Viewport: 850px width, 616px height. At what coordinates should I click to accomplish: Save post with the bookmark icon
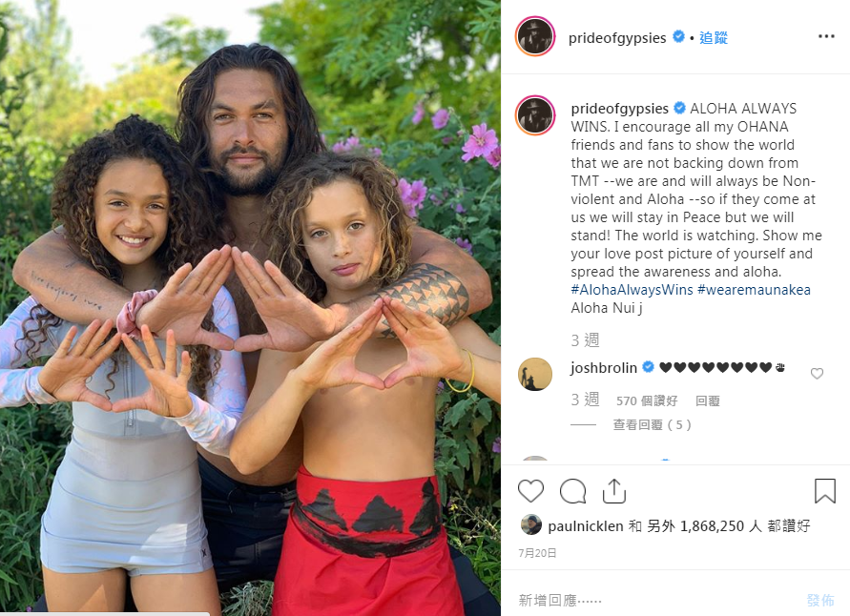(824, 491)
